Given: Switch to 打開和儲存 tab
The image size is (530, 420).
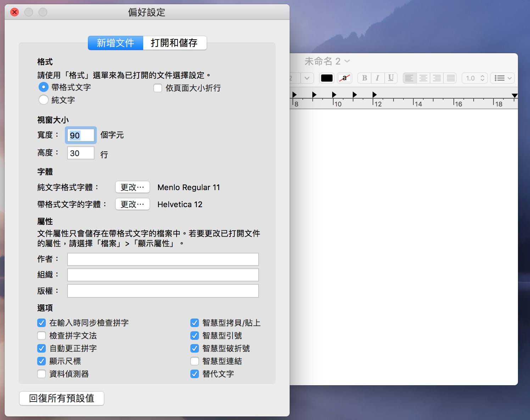Looking at the screenshot, I should pyautogui.click(x=174, y=43).
